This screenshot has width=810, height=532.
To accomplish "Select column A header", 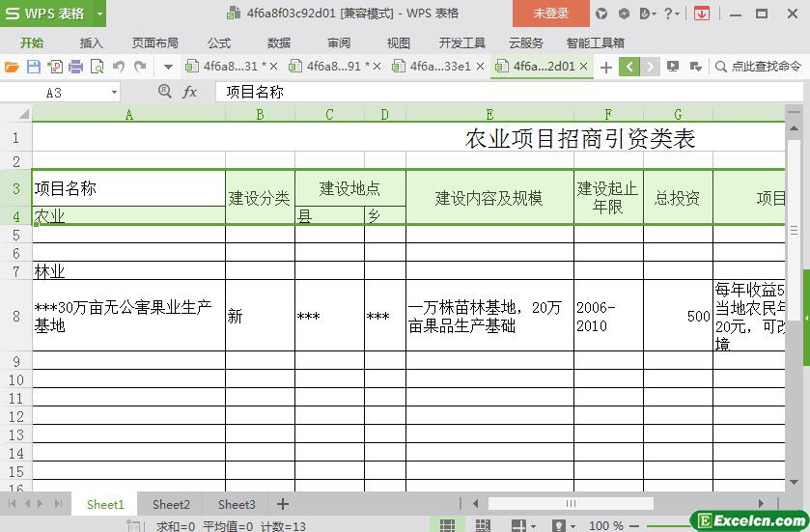I will (129, 114).
